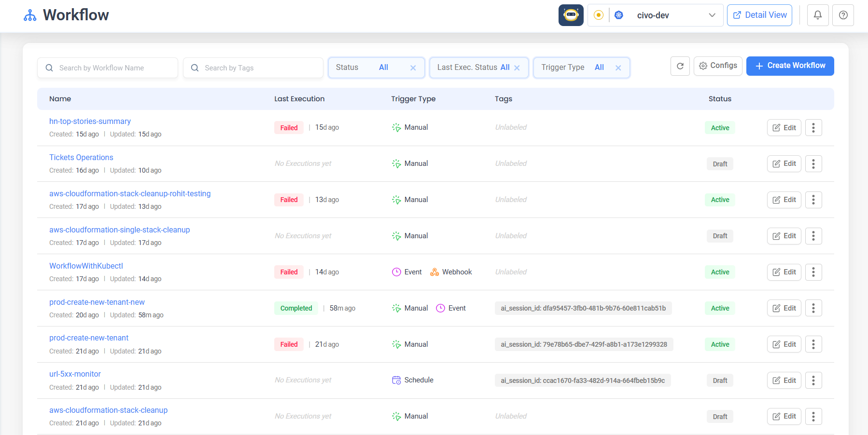Remove the Last Exec. Status filter
This screenshot has width=868, height=435.
pos(517,68)
